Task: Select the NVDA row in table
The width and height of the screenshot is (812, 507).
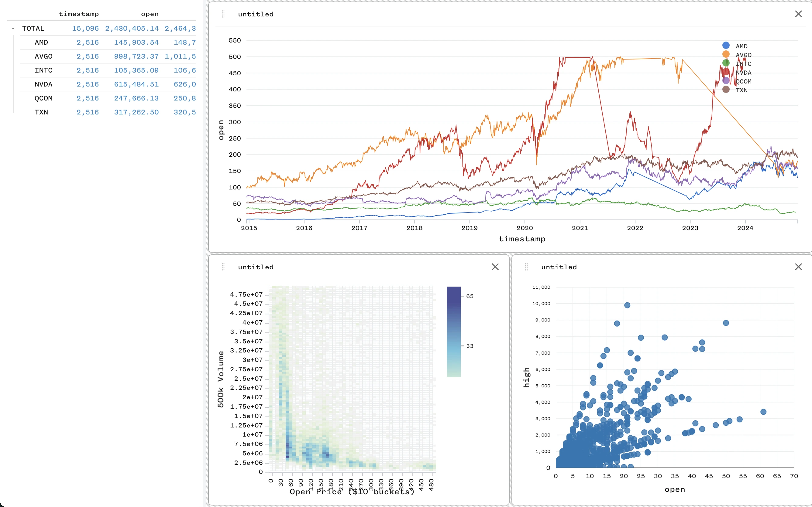Action: pyautogui.click(x=43, y=84)
